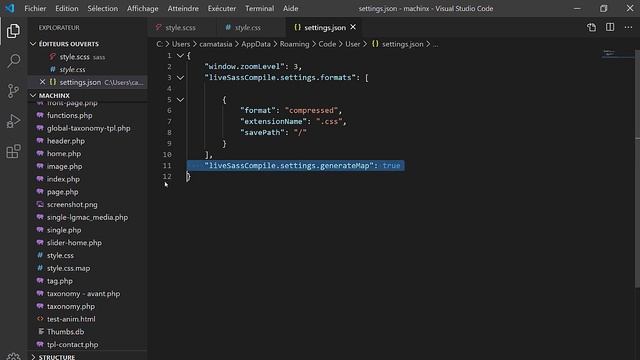The height and width of the screenshot is (360, 640).
Task: Close settings.json in open editors list
Action: (42, 82)
